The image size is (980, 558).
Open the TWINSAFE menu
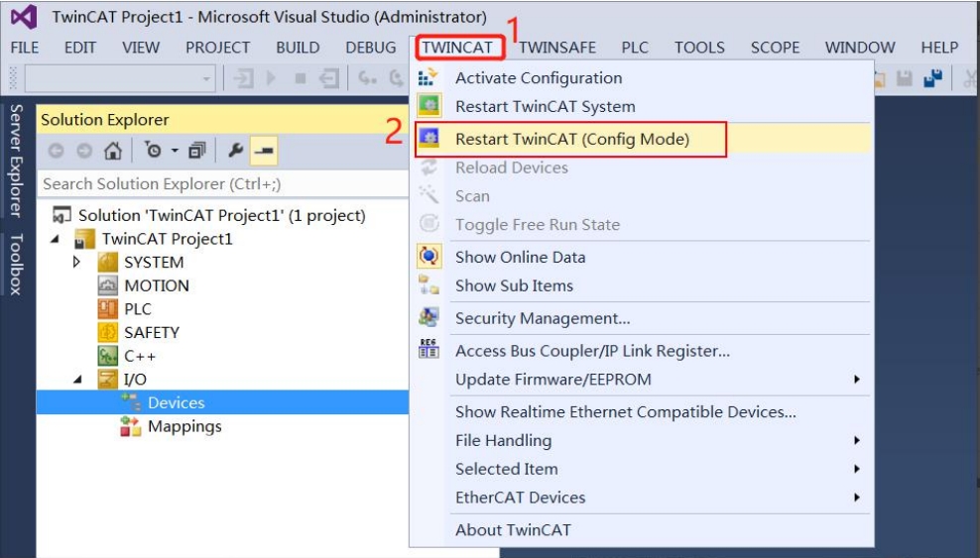click(559, 48)
